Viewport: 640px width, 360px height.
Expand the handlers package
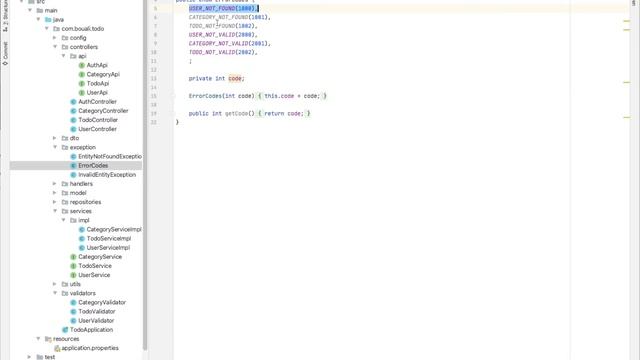55,184
